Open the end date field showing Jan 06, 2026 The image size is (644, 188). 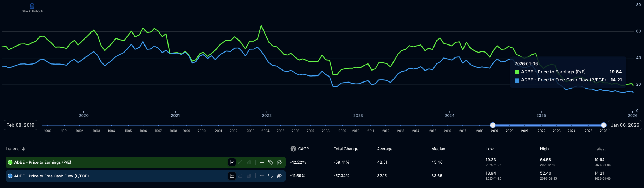click(x=625, y=125)
